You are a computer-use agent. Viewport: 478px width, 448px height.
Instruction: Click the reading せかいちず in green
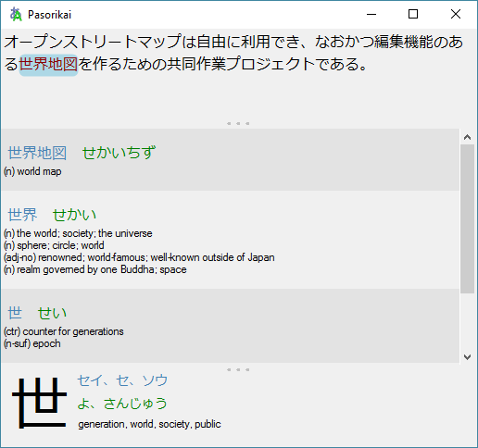[x=119, y=153]
